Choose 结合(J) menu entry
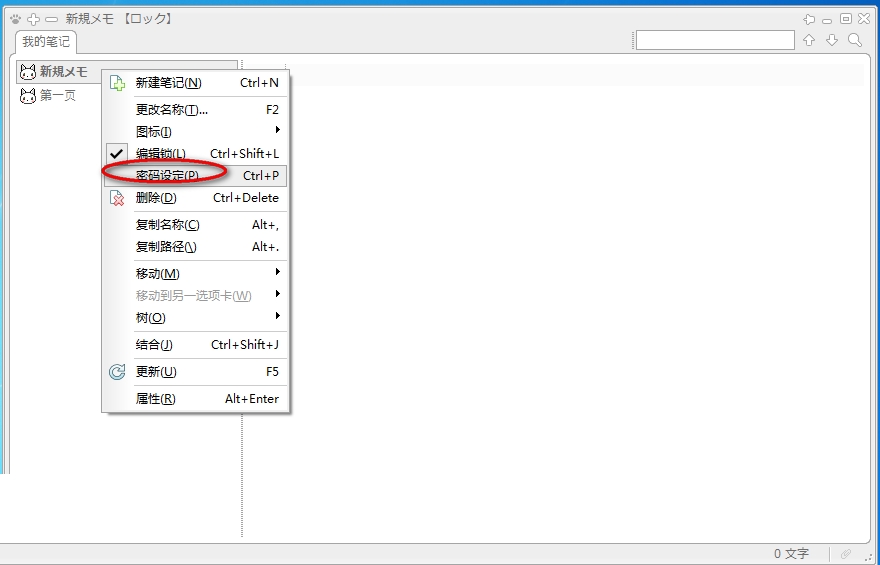880x565 pixels. [195, 344]
